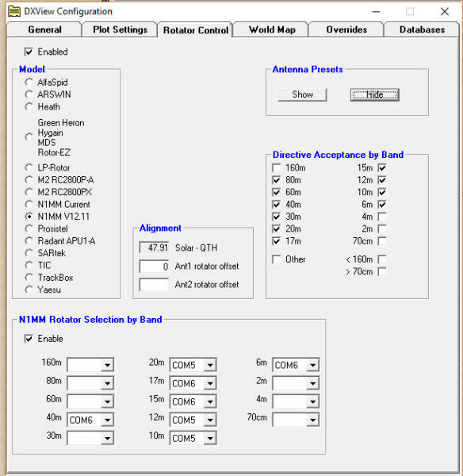The width and height of the screenshot is (463, 476).
Task: Click the Solar - QTH value field
Action: pyautogui.click(x=154, y=248)
